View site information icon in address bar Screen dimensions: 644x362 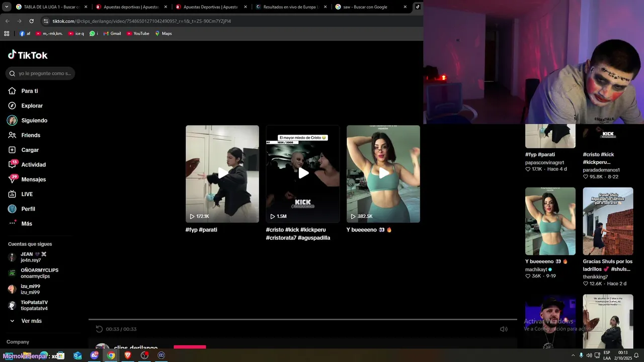coord(46,21)
